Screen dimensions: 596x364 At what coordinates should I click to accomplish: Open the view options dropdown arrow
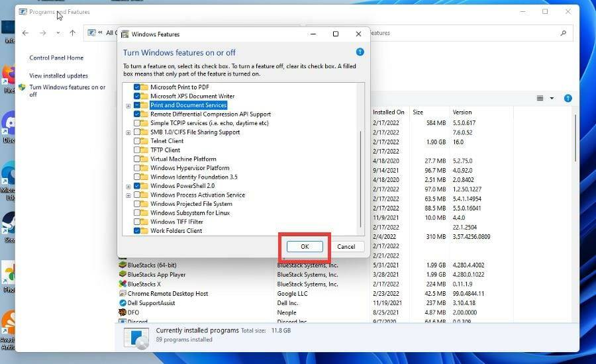[x=552, y=99]
